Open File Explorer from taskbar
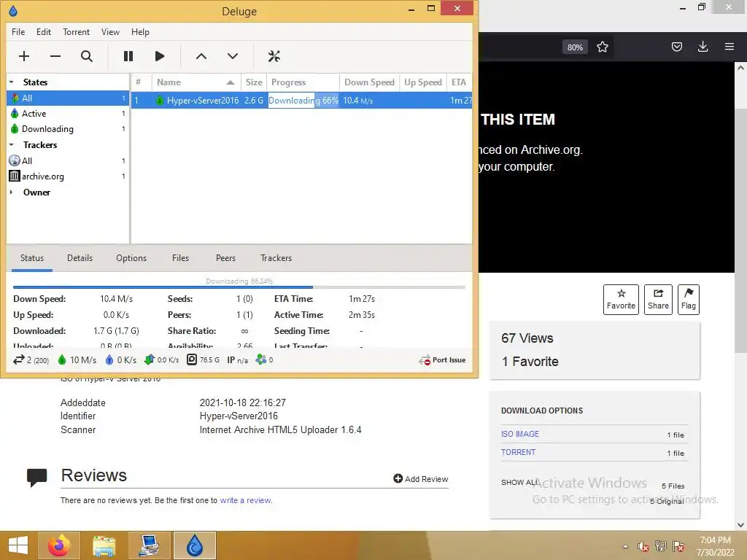This screenshot has height=560, width=747. [x=104, y=545]
